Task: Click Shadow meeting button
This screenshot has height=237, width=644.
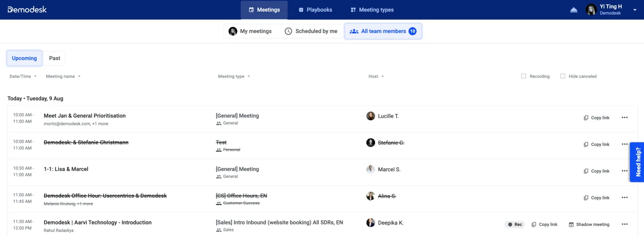Action: pyautogui.click(x=589, y=225)
